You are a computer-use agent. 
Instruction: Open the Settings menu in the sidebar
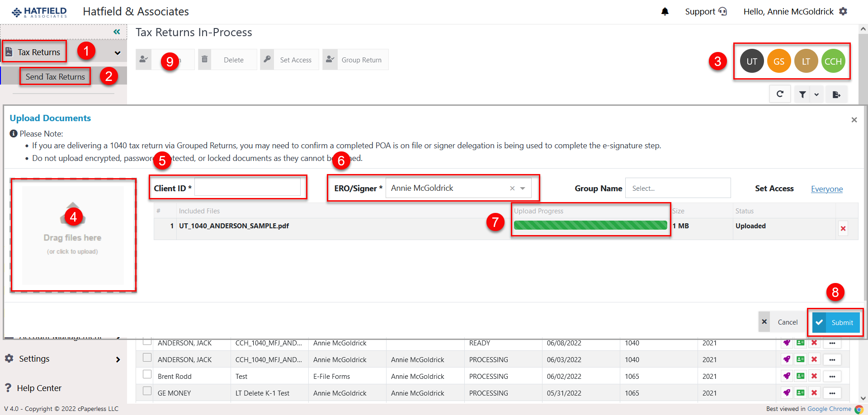click(x=34, y=358)
